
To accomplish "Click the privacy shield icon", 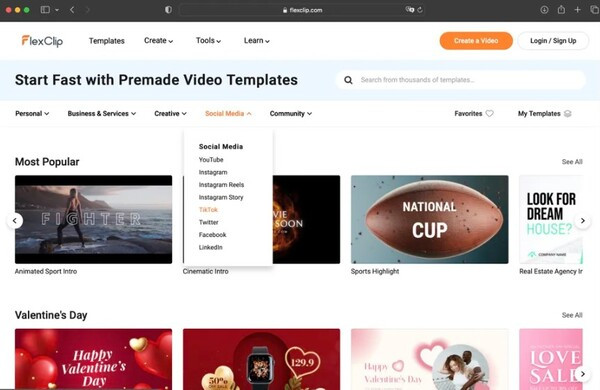I will point(168,10).
